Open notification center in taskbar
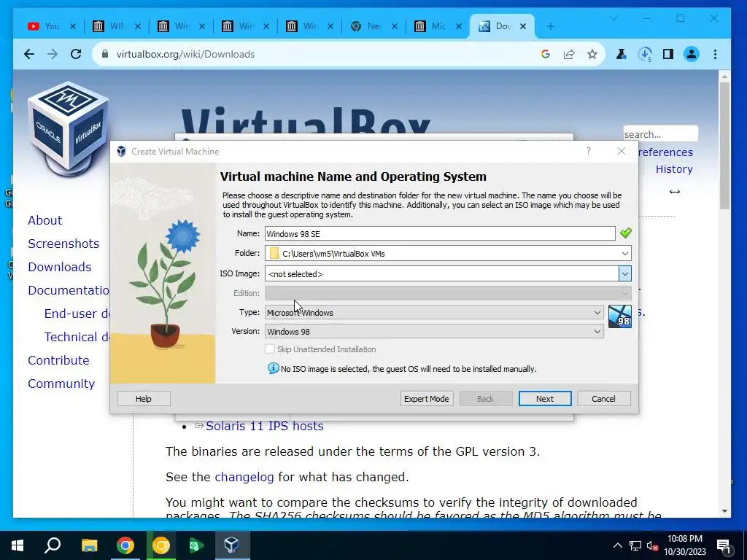 click(x=724, y=545)
